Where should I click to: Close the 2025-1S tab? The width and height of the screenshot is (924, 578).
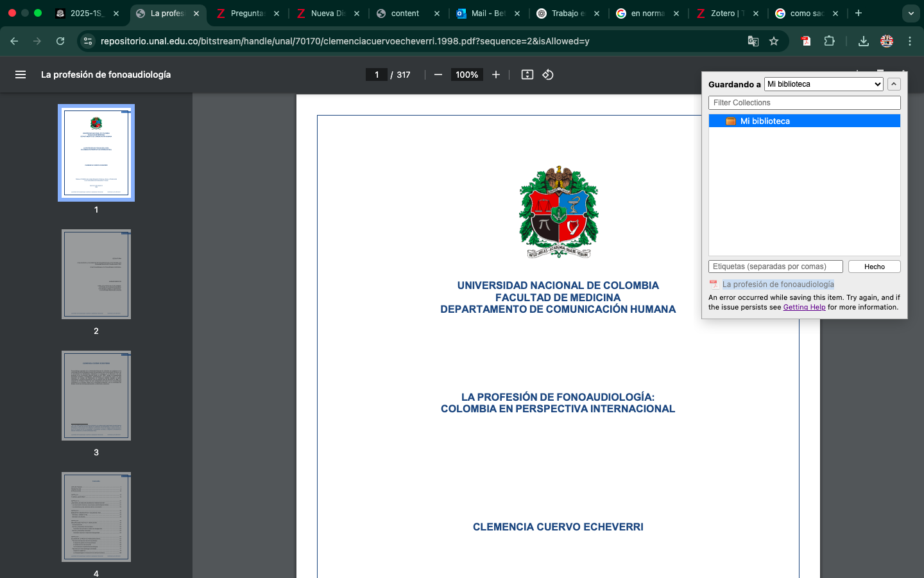pos(116,13)
